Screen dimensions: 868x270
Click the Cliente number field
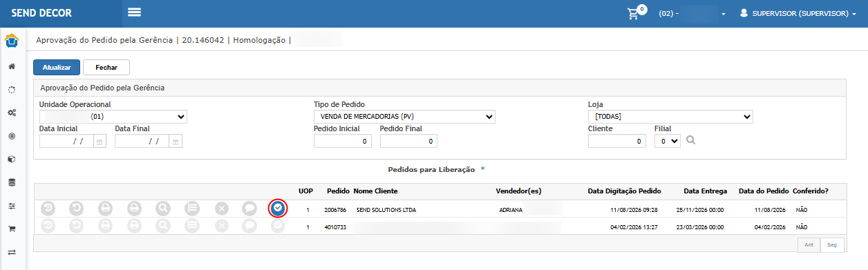617,142
